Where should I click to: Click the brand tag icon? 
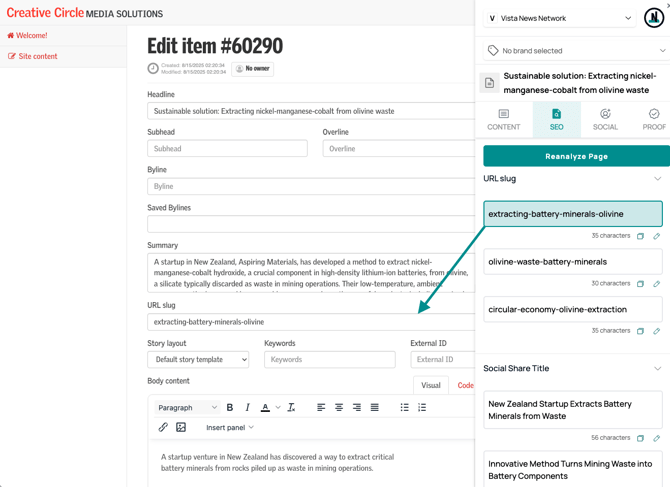pos(493,50)
